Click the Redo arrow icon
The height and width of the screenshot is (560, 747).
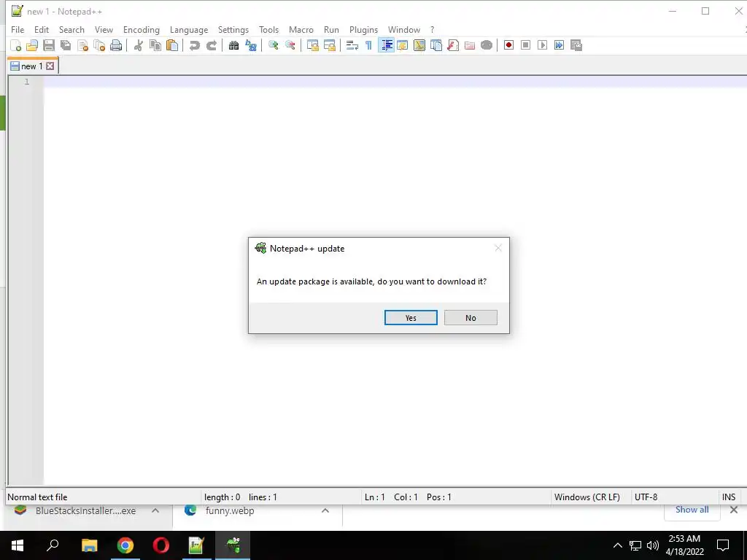(212, 45)
